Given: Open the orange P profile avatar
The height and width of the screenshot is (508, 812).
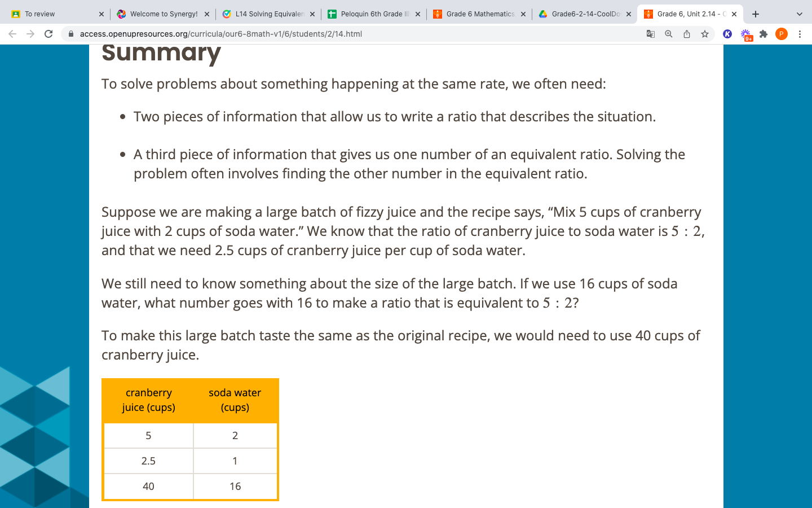Looking at the screenshot, I should coord(782,34).
